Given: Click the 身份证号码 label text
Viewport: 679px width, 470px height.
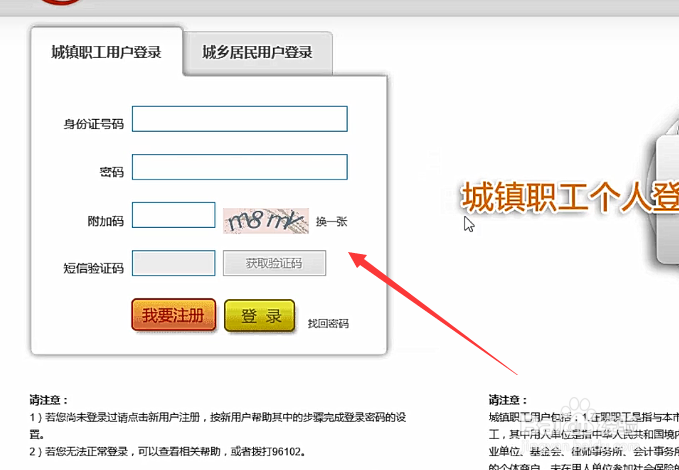Looking at the screenshot, I should pos(94,124).
